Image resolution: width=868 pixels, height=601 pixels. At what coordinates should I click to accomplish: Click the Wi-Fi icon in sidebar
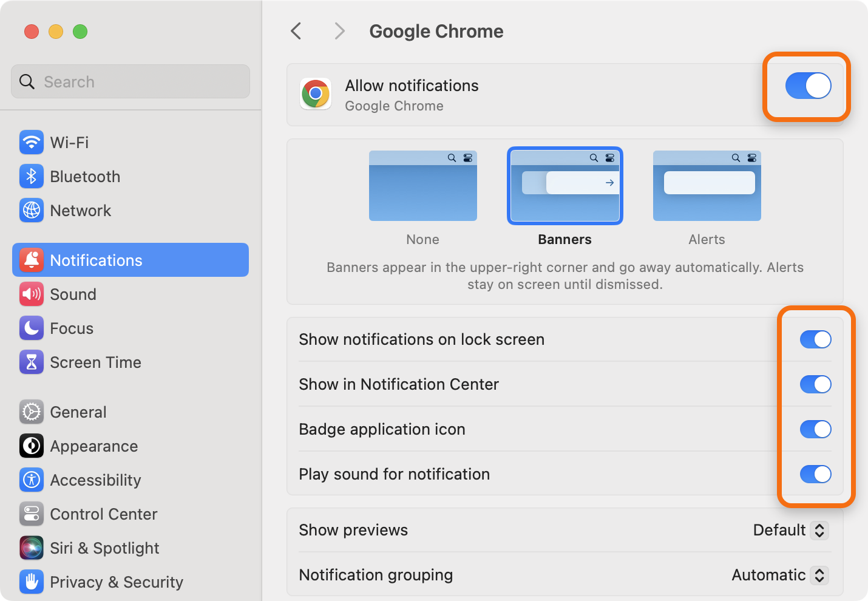[32, 143]
